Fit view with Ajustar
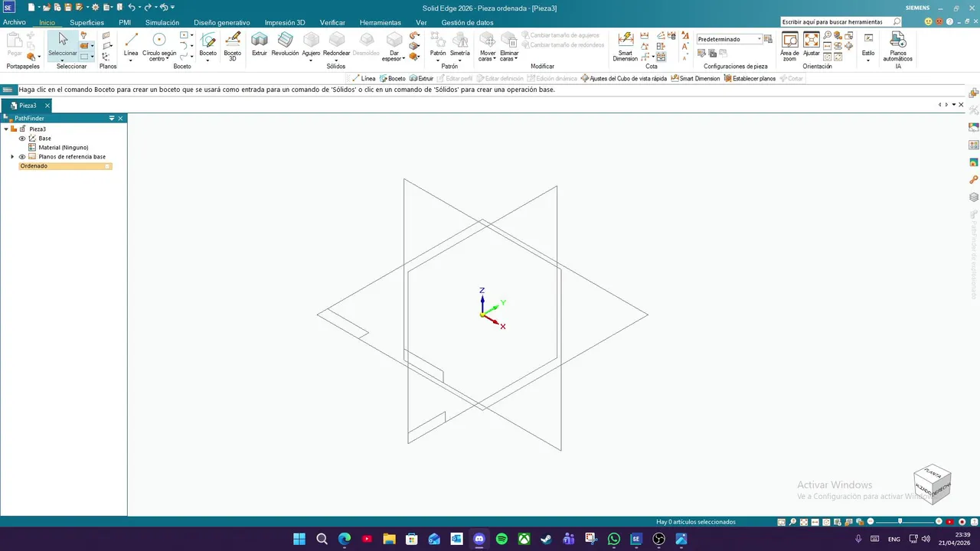 (811, 44)
